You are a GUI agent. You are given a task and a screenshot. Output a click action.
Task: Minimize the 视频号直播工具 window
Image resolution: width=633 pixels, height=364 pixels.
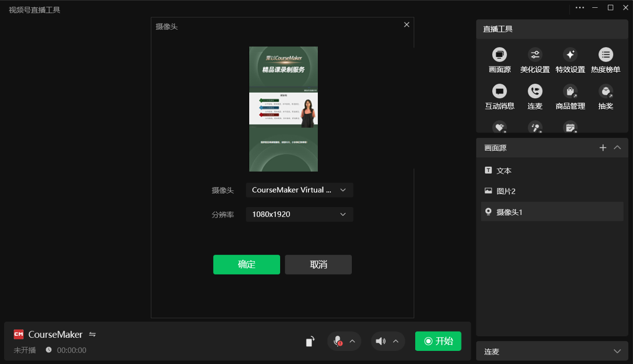[595, 7]
